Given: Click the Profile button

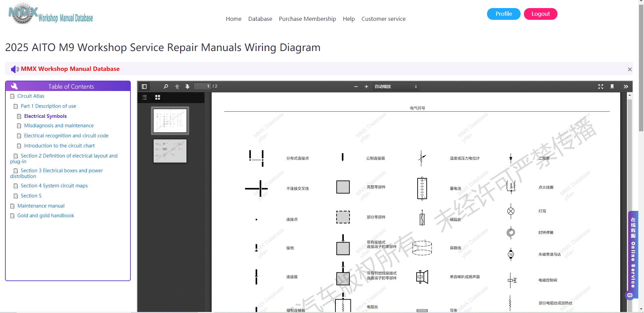Looking at the screenshot, I should (503, 14).
